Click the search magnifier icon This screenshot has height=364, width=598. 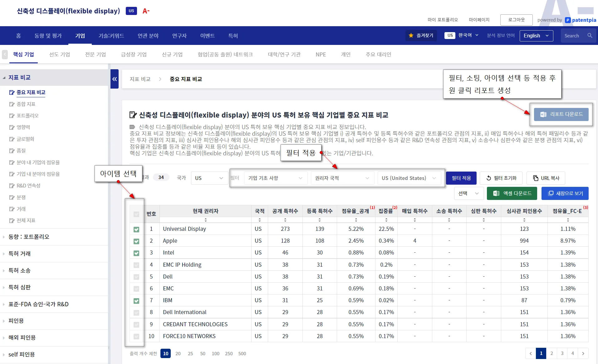pos(590,36)
